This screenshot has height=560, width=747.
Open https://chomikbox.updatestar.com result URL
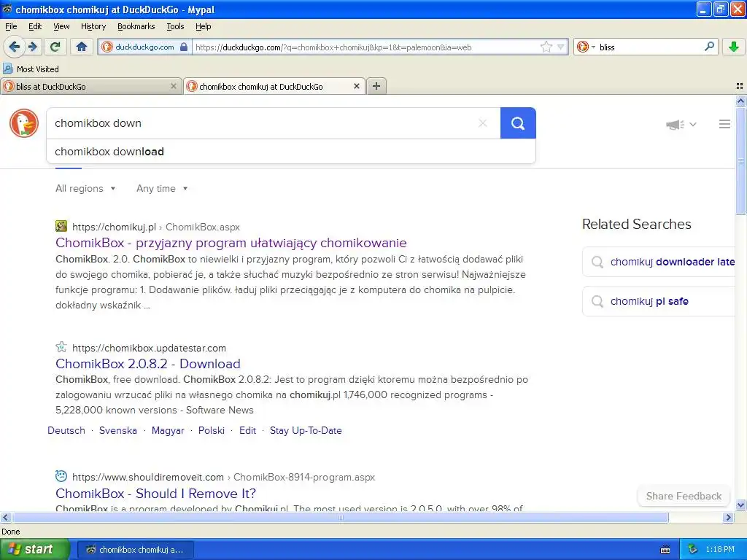[149, 348]
